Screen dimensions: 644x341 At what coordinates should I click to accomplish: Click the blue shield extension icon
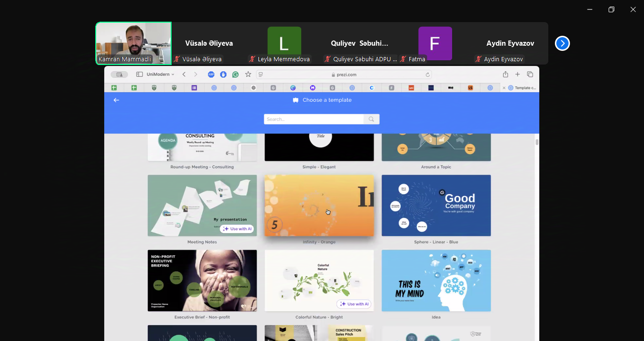[223, 74]
